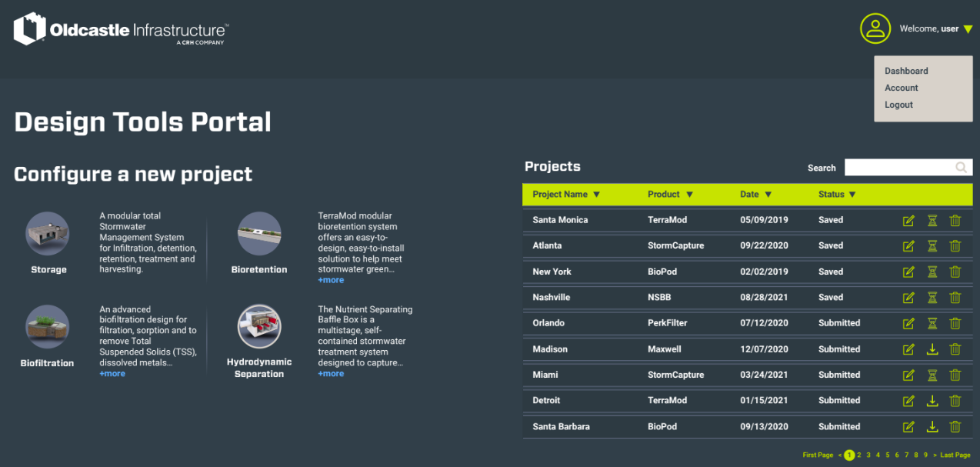Screen dimensions: 980x467
Task: Click the user profile avatar icon
Action: tap(875, 28)
